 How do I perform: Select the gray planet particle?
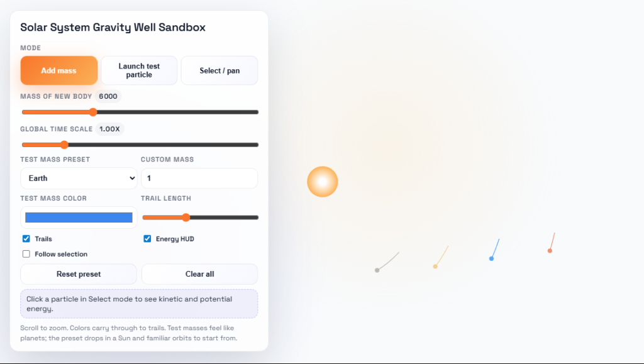(x=377, y=270)
